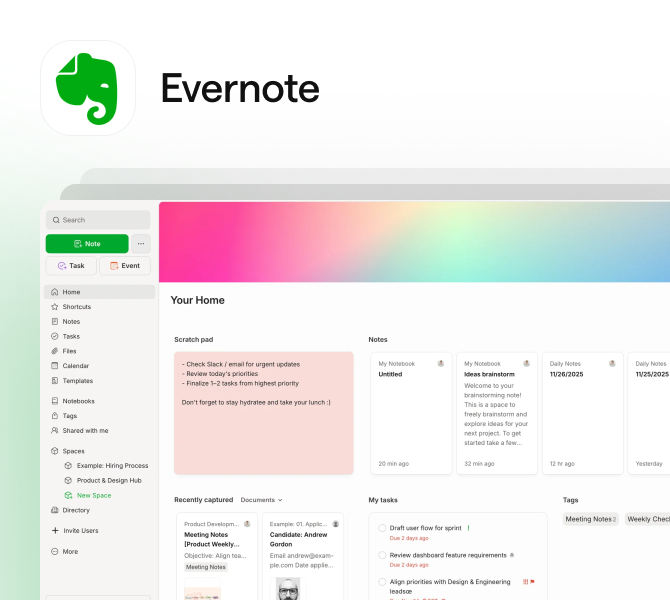The height and width of the screenshot is (600, 670).
Task: Select the Meeting Notes tag chip
Action: pos(591,519)
